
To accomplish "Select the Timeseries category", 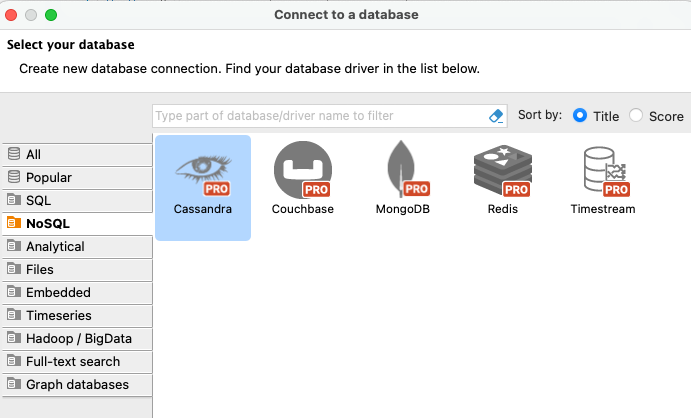I will 77,315.
